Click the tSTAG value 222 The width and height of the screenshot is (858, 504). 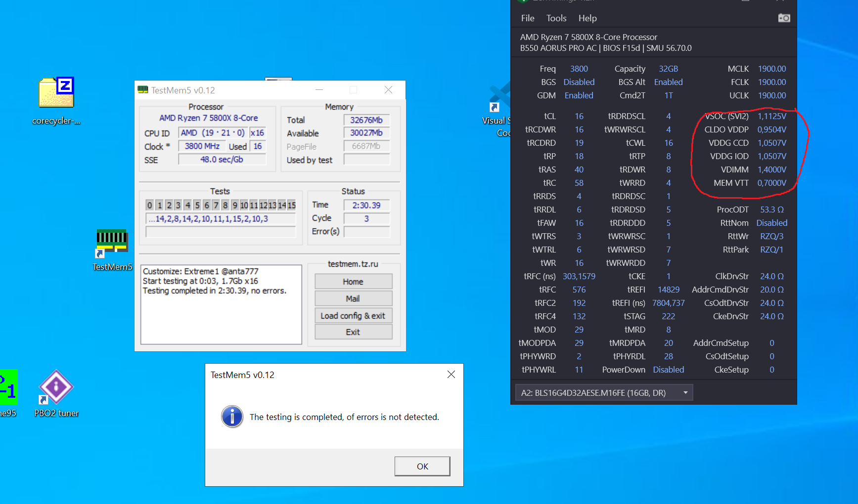(669, 316)
